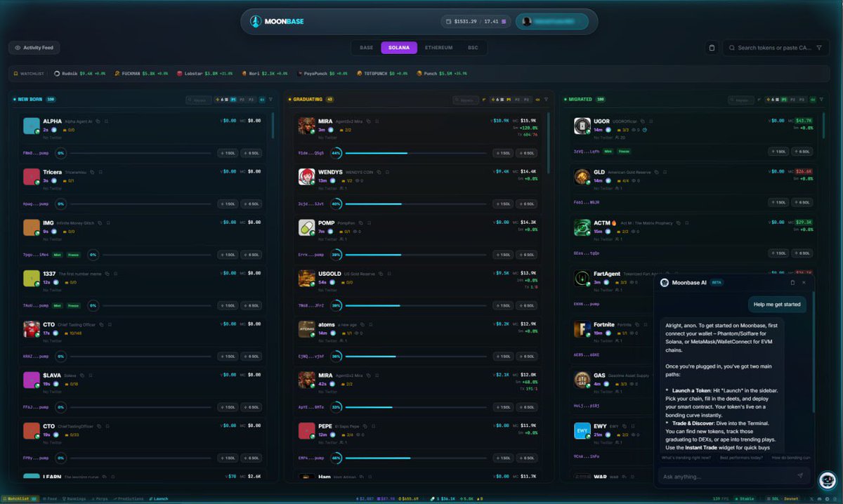The height and width of the screenshot is (504, 843).
Task: Bookmark the ALPHA token
Action: [x=106, y=121]
